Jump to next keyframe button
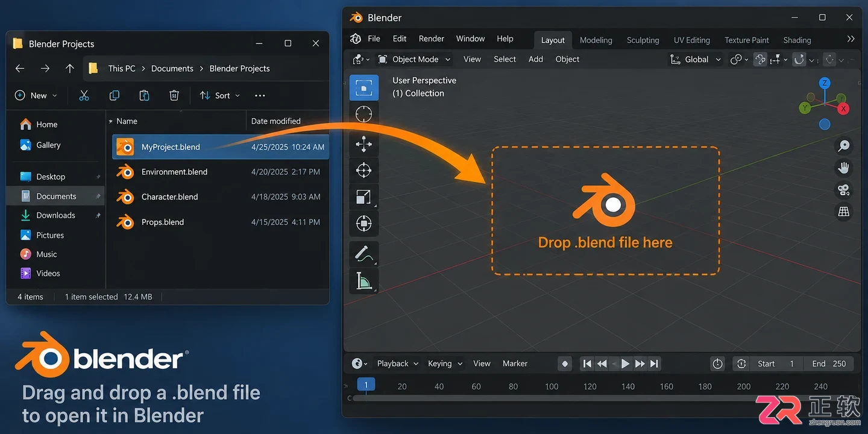Image resolution: width=868 pixels, height=434 pixels. pyautogui.click(x=640, y=363)
